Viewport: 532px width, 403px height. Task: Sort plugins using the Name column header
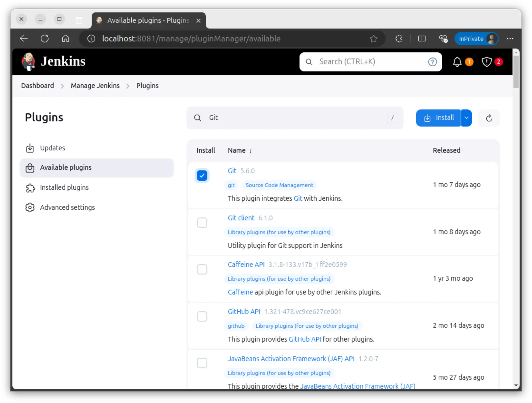click(237, 150)
